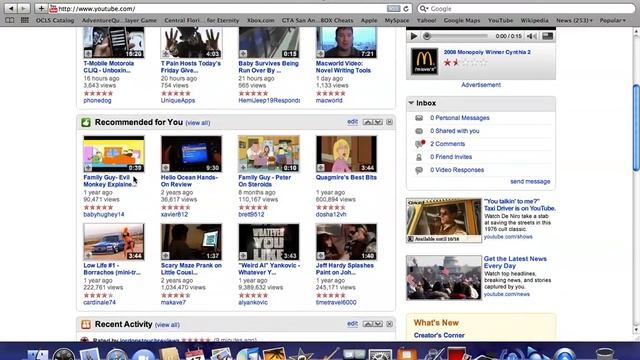Open Hello Ocean Hands-On Review thumbnail
640x360 pixels.
point(191,154)
